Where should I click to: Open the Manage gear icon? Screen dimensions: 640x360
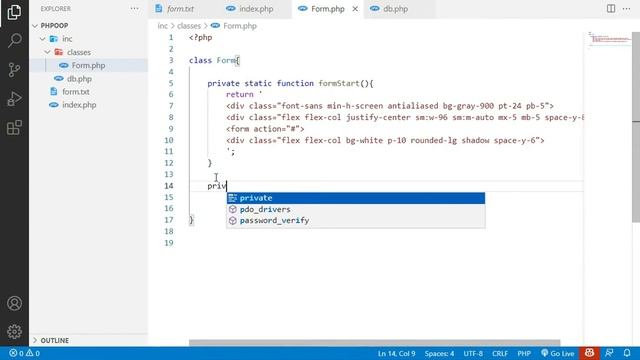pyautogui.click(x=14, y=331)
